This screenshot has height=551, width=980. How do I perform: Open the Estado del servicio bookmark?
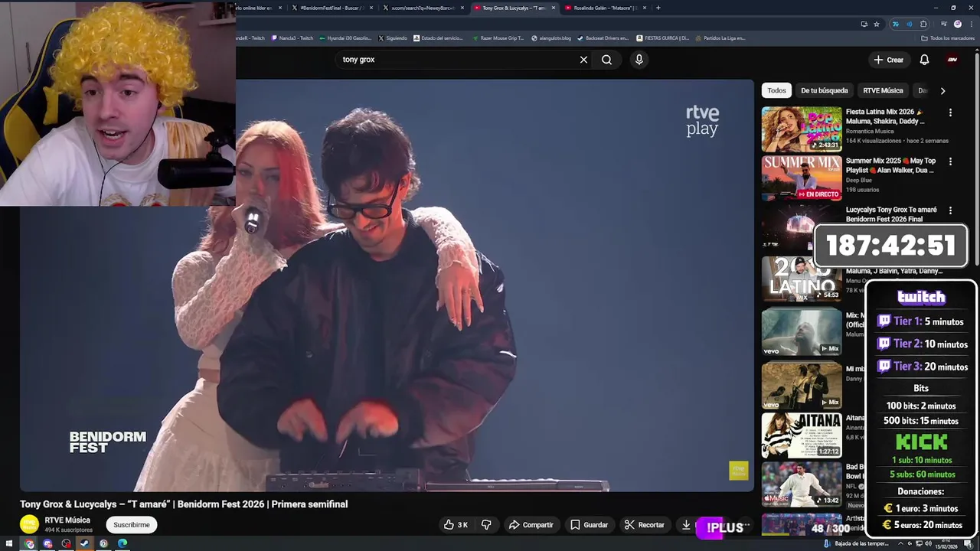[438, 37]
